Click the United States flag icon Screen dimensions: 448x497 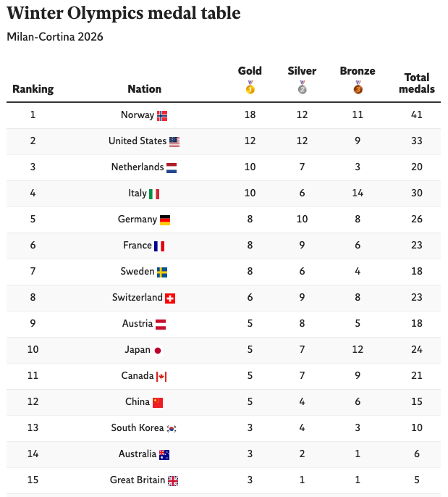click(x=174, y=141)
